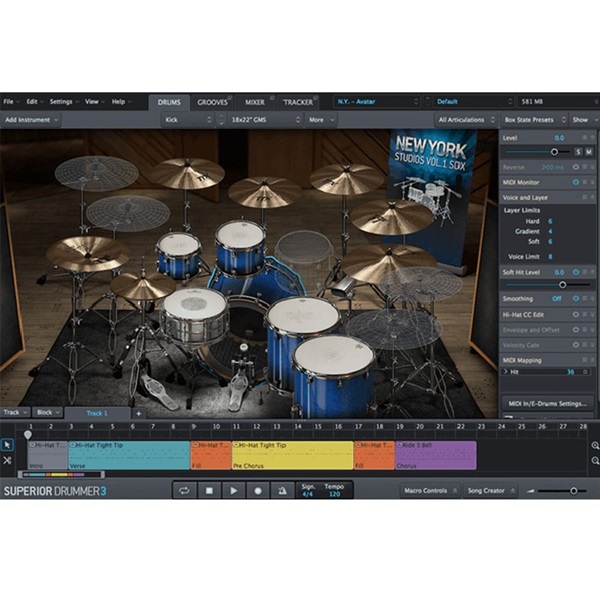
Task: Open the Add Instrument dropdown
Action: [x=31, y=120]
